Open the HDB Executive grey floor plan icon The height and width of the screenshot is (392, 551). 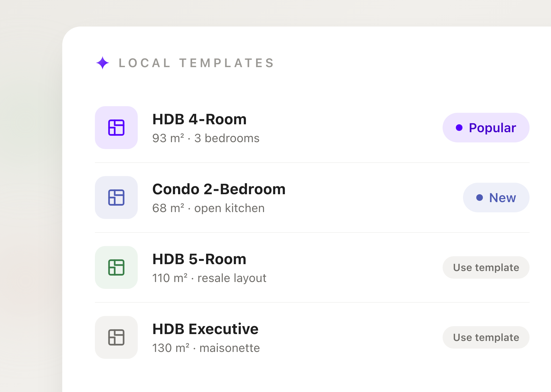pos(116,337)
